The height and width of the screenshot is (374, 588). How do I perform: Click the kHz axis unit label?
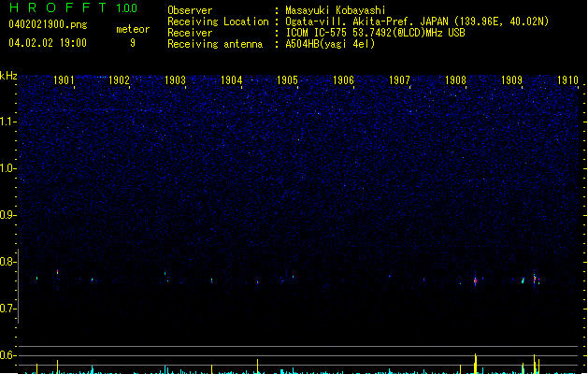pyautogui.click(x=8, y=76)
